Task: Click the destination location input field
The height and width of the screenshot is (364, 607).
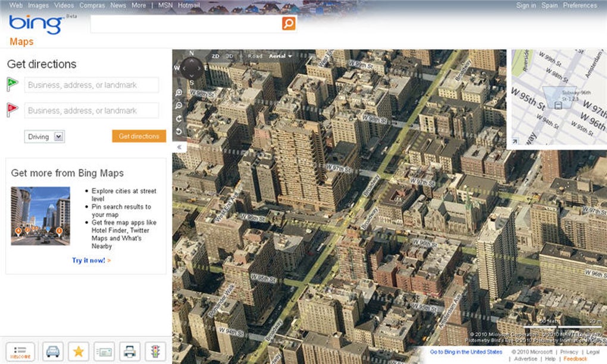Action: click(x=92, y=110)
